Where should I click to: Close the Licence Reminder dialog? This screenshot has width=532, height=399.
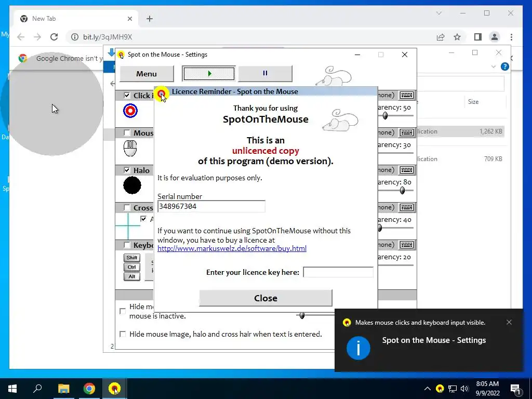[x=265, y=298]
